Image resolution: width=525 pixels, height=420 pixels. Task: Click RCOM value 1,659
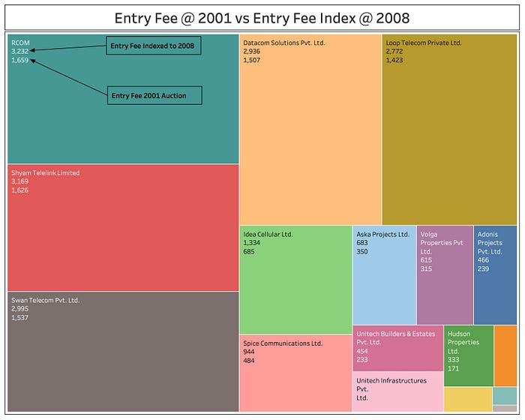coord(20,60)
